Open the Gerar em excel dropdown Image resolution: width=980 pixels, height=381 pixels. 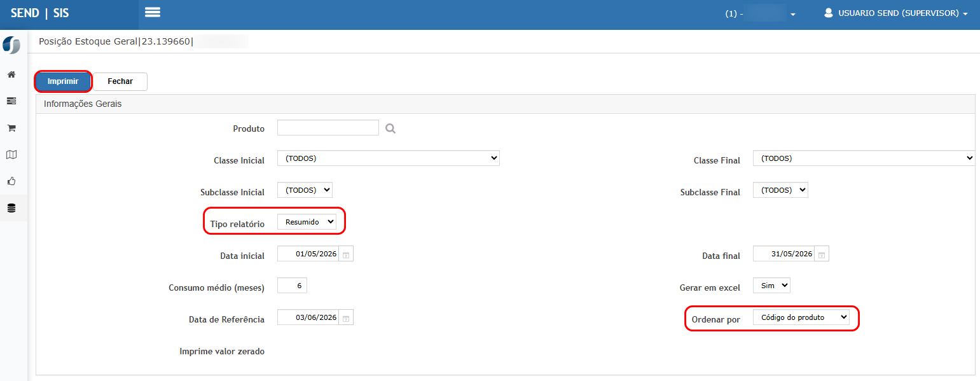pyautogui.click(x=771, y=286)
